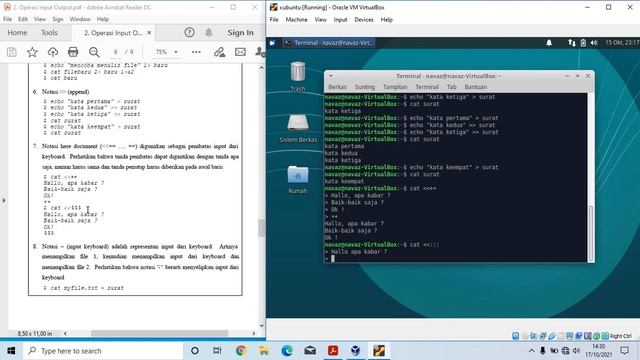The width and height of the screenshot is (640, 360).
Task: Open the Sunting menu in the terminal
Action: pyautogui.click(x=365, y=87)
